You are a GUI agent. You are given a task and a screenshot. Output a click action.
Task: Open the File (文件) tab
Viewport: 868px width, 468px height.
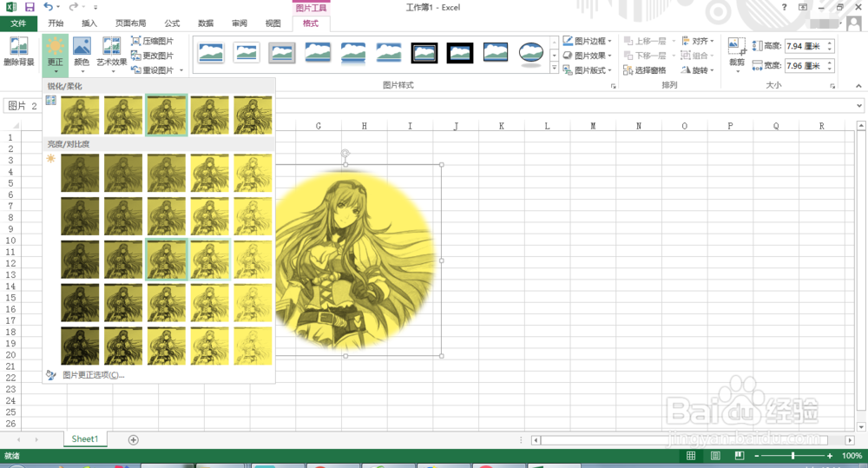point(18,23)
